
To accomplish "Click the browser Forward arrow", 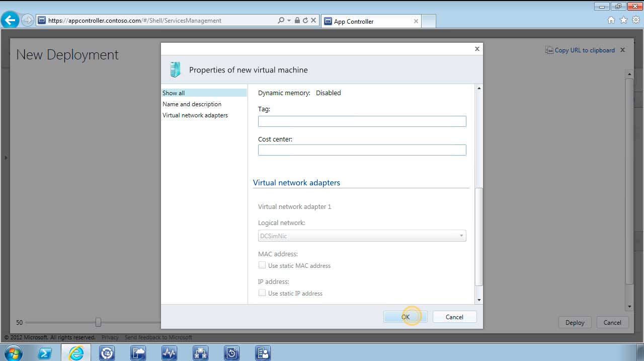I will point(27,20).
